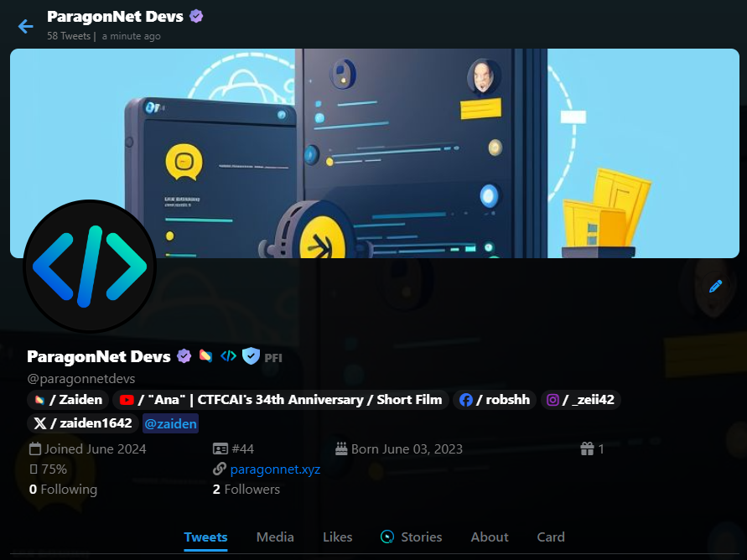
Task: Switch to the About tab
Action: 490,537
